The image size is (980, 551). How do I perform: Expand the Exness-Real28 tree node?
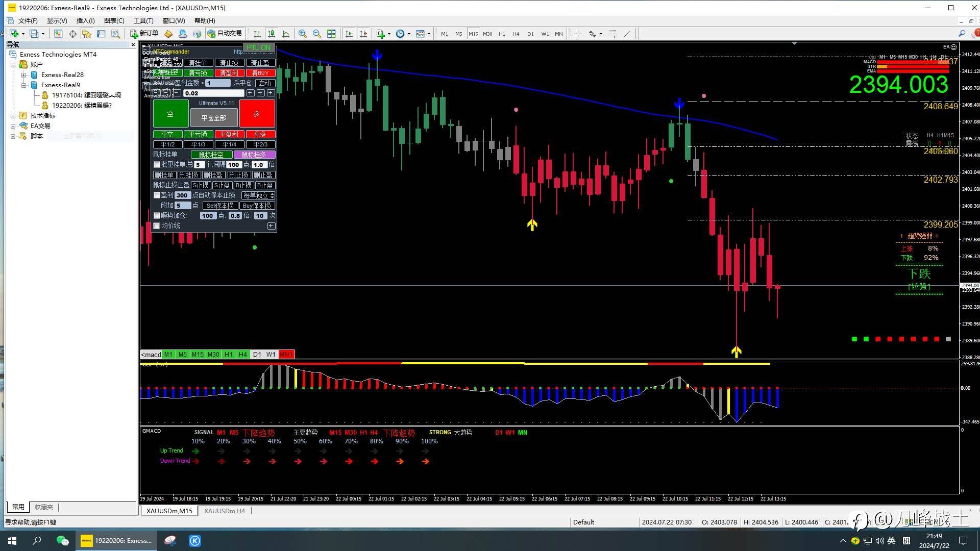(x=23, y=75)
